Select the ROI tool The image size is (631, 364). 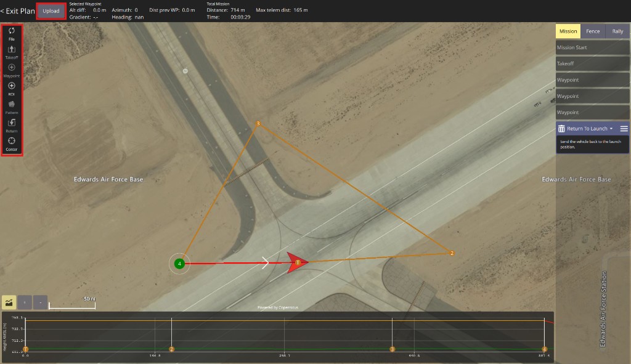pyautogui.click(x=11, y=89)
